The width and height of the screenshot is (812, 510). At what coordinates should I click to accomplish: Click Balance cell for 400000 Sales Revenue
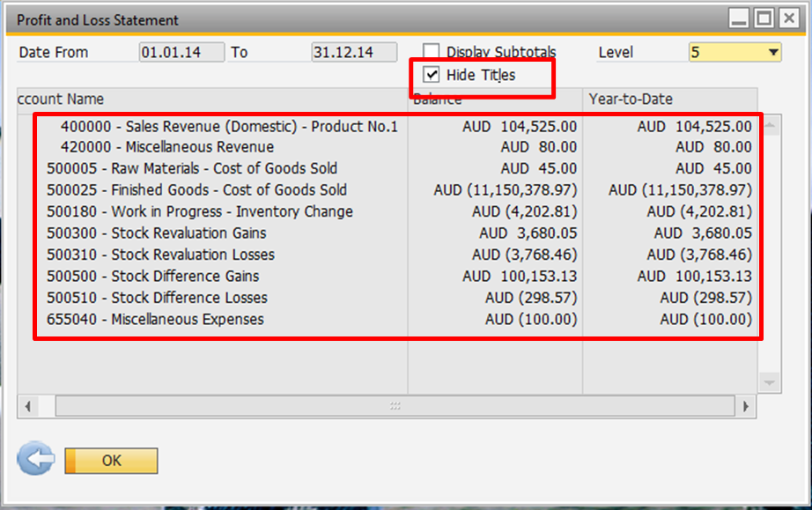pyautogui.click(x=520, y=127)
